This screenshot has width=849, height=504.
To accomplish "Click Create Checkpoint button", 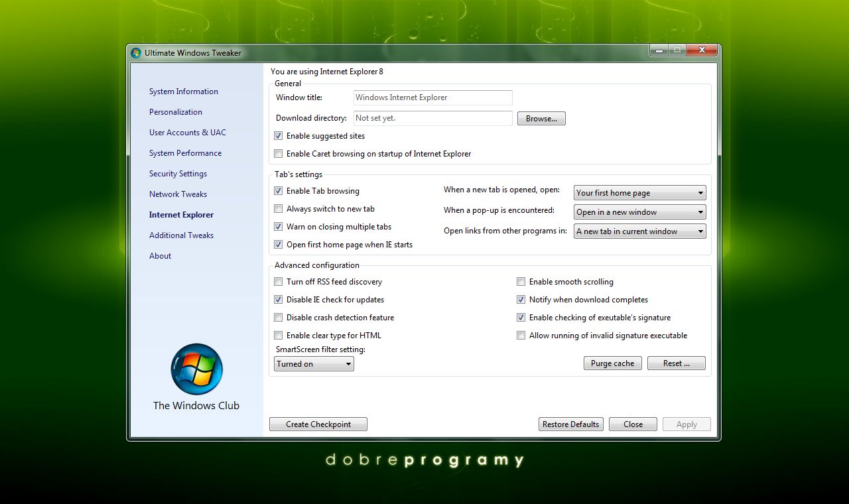I will pyautogui.click(x=318, y=424).
